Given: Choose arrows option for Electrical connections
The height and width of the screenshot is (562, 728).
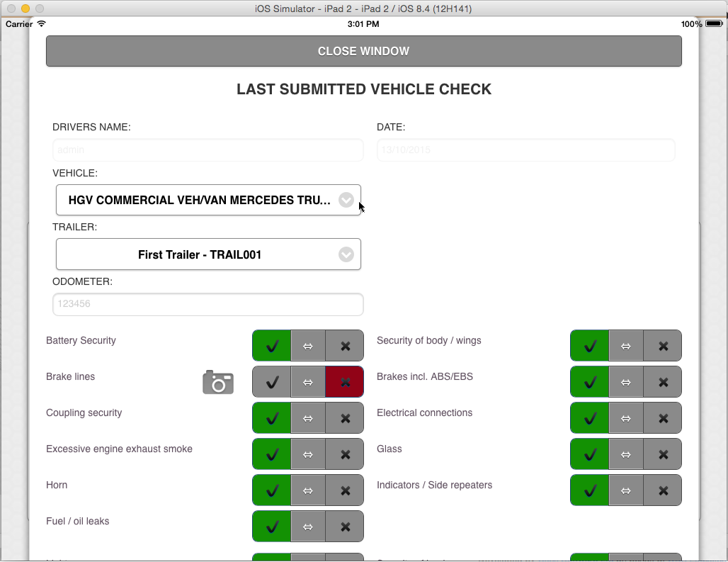Looking at the screenshot, I should pos(626,418).
